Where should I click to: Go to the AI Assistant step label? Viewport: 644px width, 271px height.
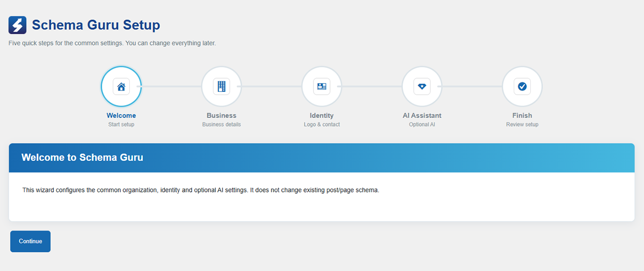click(x=422, y=116)
